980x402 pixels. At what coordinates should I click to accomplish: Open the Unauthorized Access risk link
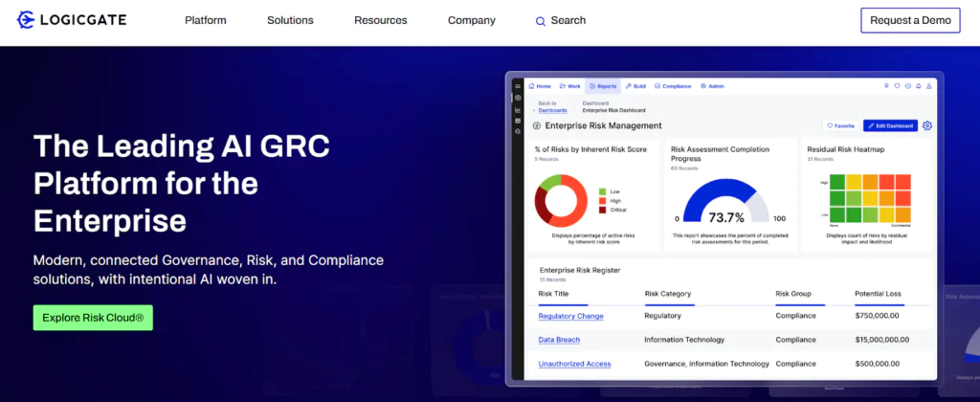(x=574, y=364)
